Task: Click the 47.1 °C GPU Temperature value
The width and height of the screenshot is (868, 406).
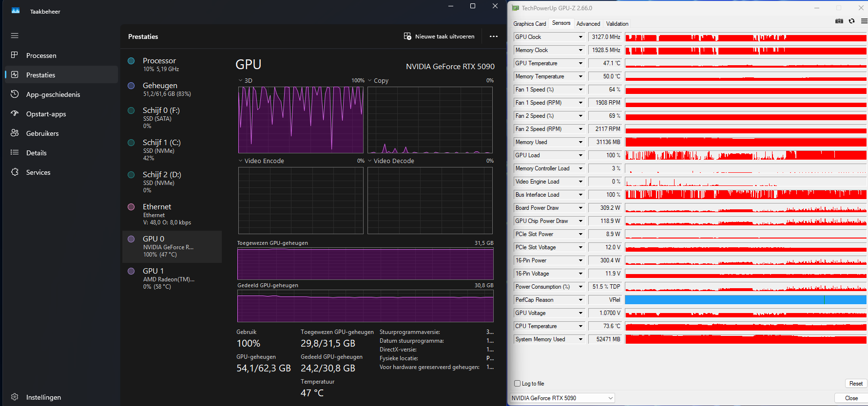Action: [605, 63]
